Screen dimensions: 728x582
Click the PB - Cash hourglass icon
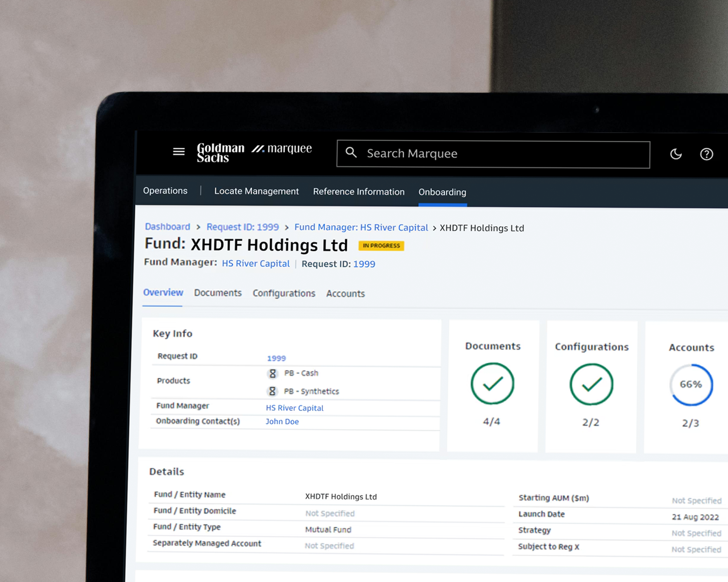click(272, 374)
